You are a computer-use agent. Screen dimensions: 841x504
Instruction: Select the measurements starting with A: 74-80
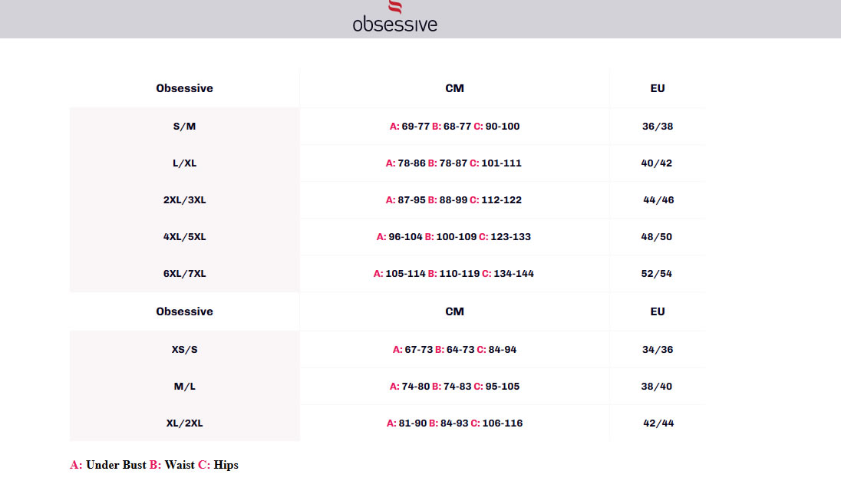[x=454, y=386]
